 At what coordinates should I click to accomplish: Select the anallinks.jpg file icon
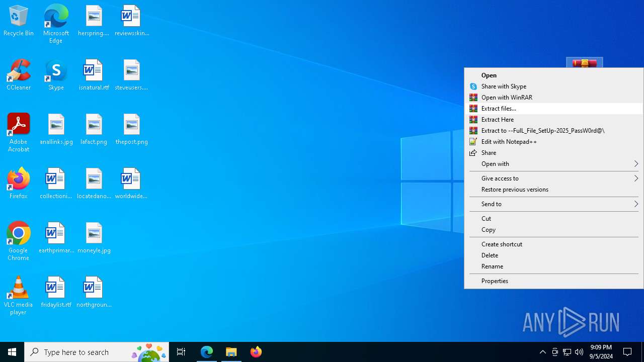56,130
